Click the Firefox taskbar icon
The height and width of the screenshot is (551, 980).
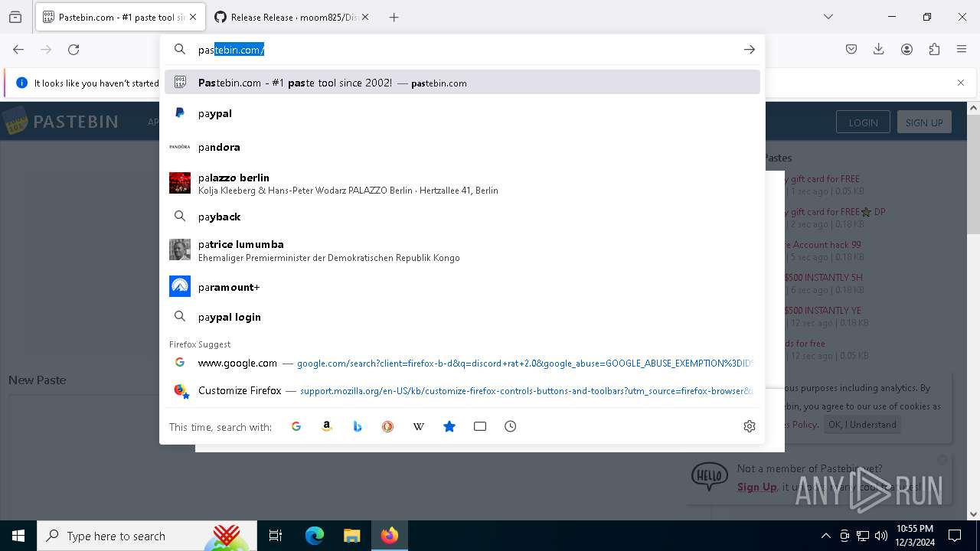click(x=389, y=536)
